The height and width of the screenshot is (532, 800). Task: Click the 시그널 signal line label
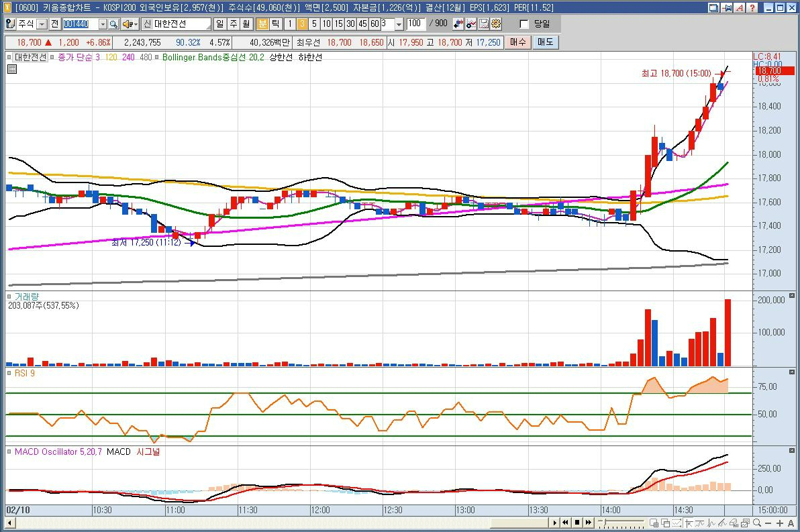(x=148, y=451)
